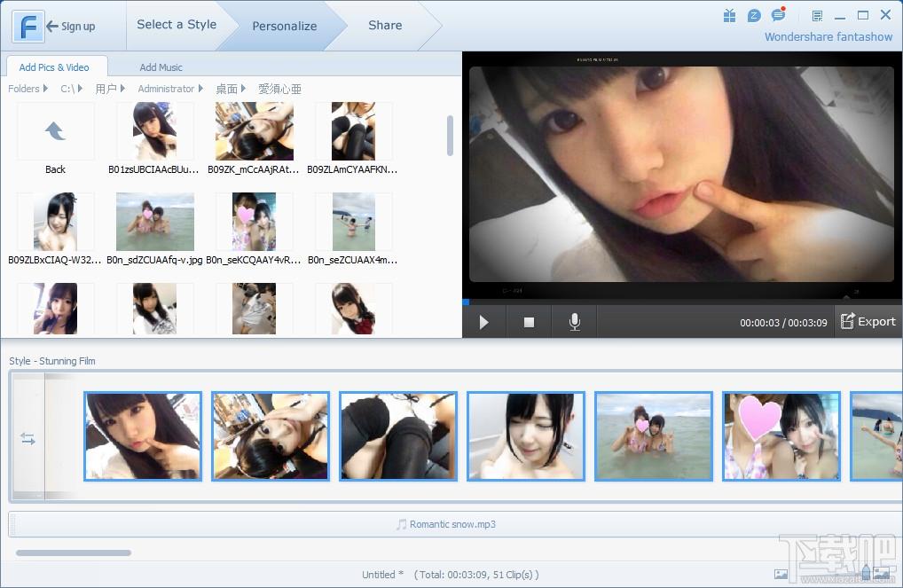Switch to the Add Music tab

coord(161,67)
